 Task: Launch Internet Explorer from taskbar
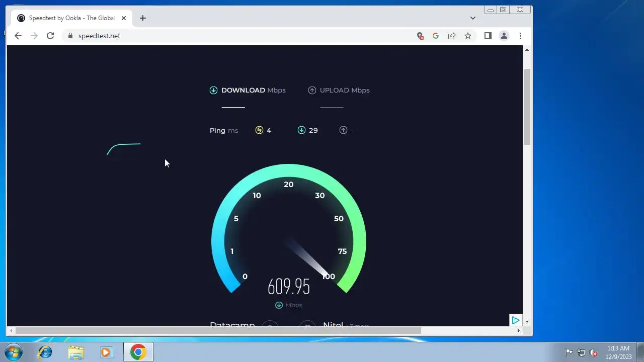tap(45, 352)
